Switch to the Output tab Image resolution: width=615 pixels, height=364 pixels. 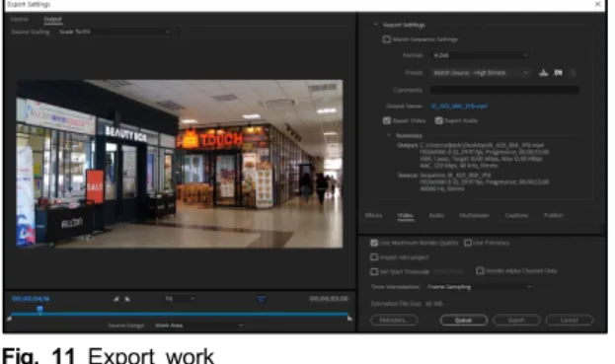52,19
